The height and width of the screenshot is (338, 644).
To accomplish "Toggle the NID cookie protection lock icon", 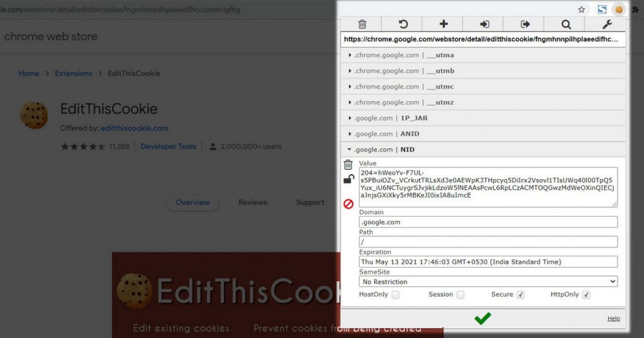I will [x=348, y=180].
